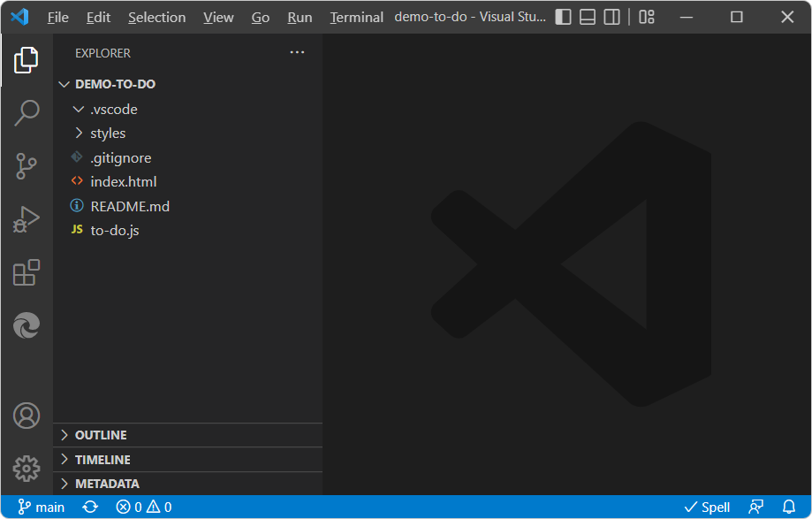This screenshot has width=812, height=519.
Task: Click the Spell status bar button
Action: (707, 507)
